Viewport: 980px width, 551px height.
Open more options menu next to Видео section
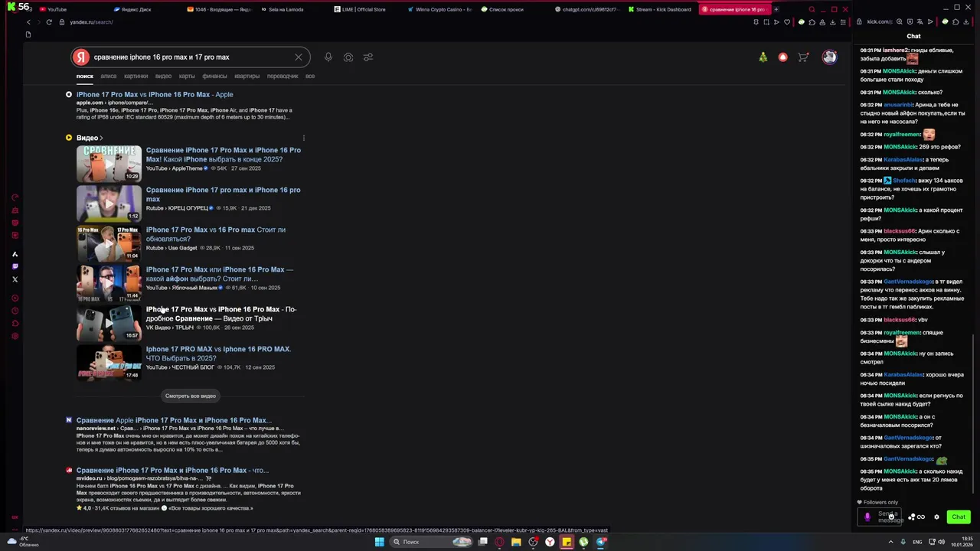[304, 139]
